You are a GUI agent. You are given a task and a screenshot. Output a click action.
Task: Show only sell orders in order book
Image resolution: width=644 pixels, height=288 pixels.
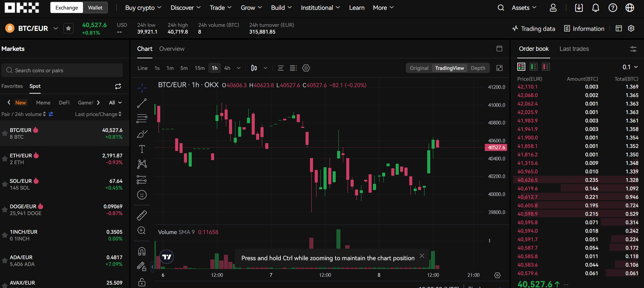546,67
